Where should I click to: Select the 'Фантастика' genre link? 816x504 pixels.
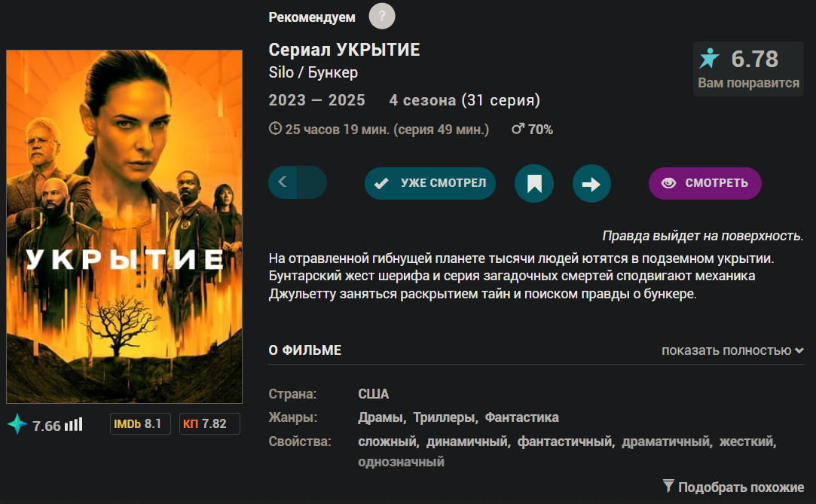pyautogui.click(x=522, y=417)
